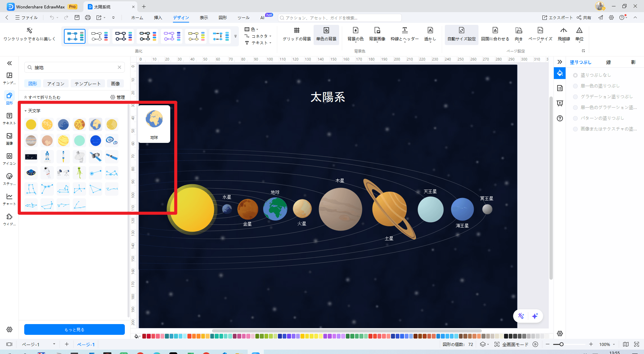The width and height of the screenshot is (644, 354).
Task: Open the テキスト panel from the sidebar
Action: coord(9,118)
